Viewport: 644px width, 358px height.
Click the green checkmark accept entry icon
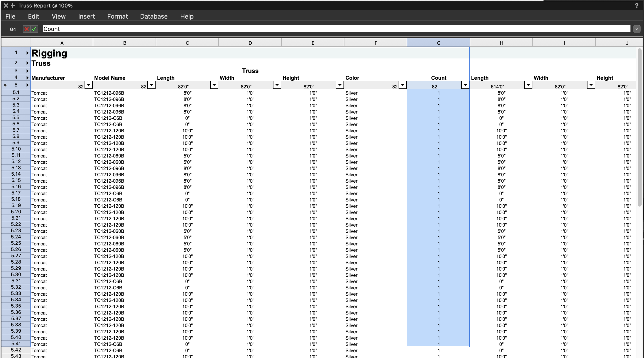point(34,29)
